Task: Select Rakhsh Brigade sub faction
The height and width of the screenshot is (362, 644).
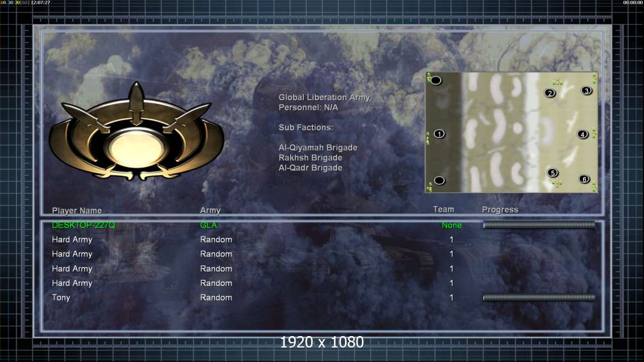Action: click(x=310, y=158)
